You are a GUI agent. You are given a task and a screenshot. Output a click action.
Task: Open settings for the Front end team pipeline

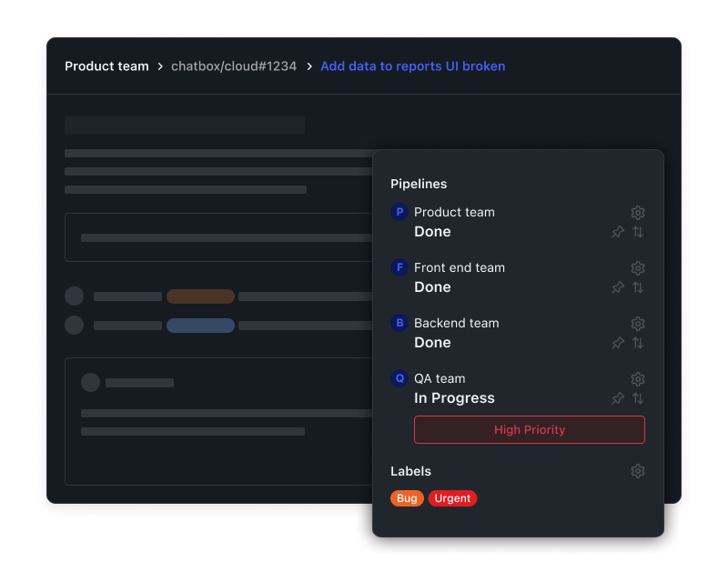click(638, 267)
